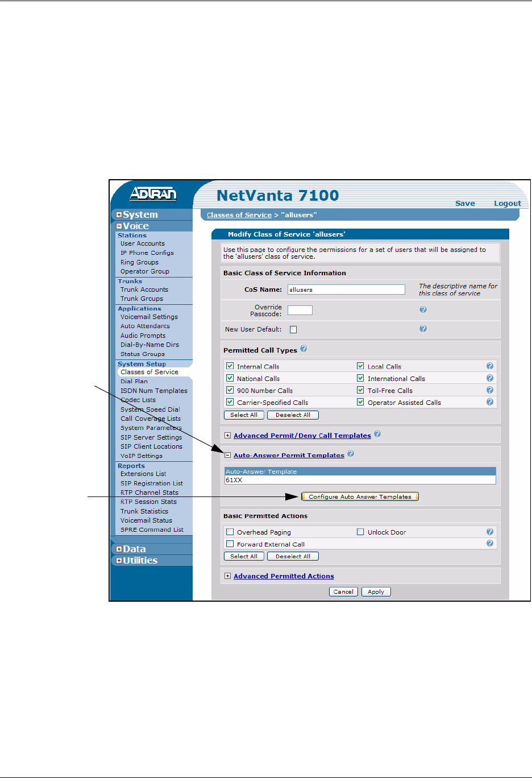Click Configure Auto Answer Templates button
This screenshot has height=778, width=532.
coord(360,496)
